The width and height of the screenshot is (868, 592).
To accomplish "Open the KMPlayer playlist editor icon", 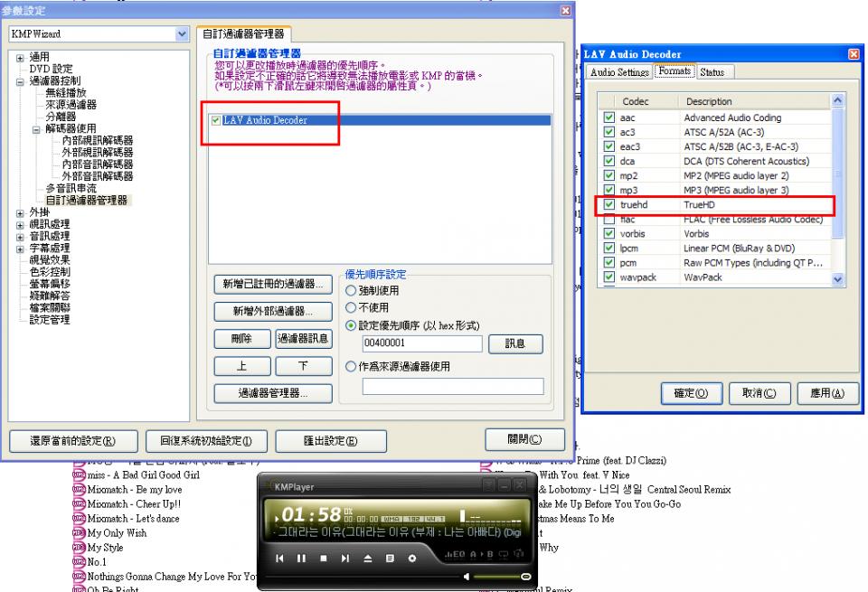I will (390, 559).
